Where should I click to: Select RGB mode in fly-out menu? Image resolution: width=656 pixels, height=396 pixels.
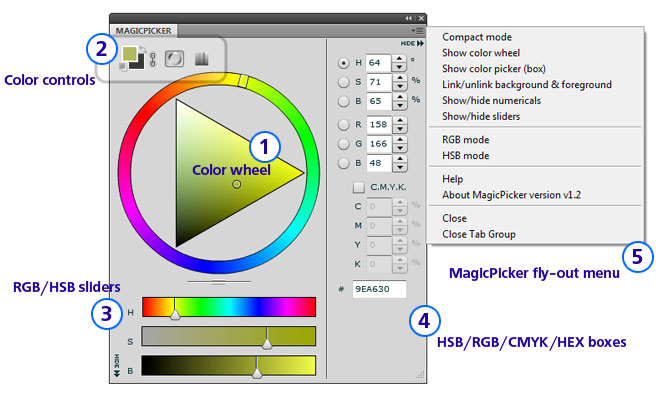click(x=466, y=140)
